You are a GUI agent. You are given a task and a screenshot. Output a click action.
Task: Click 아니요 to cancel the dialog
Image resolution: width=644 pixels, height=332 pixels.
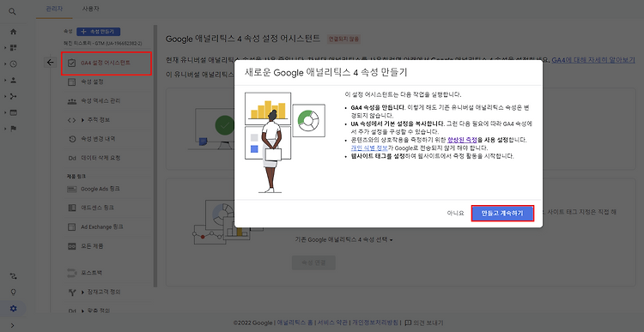click(455, 214)
